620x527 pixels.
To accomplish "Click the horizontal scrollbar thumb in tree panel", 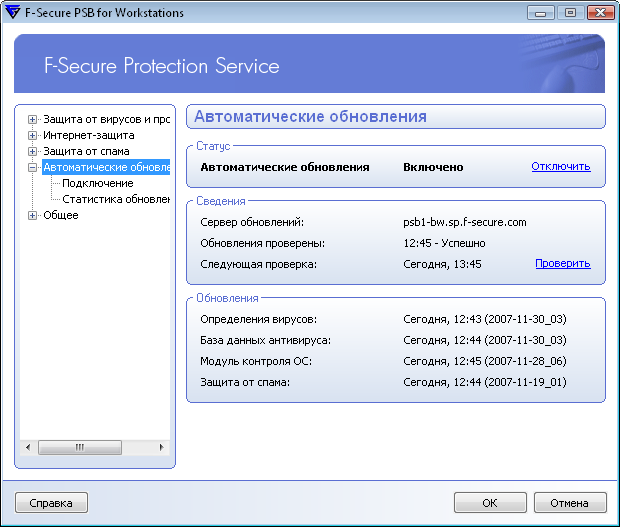I will pyautogui.click(x=80, y=448).
